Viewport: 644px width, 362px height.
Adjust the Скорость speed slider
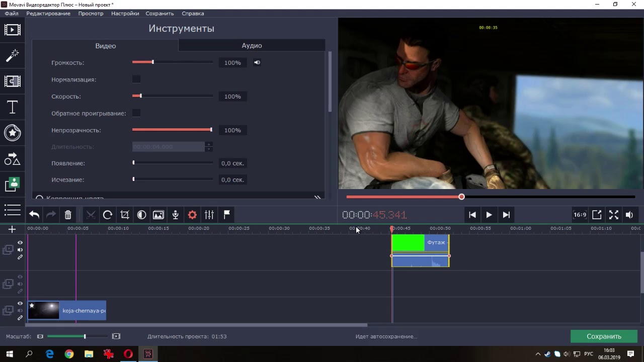tap(173, 96)
